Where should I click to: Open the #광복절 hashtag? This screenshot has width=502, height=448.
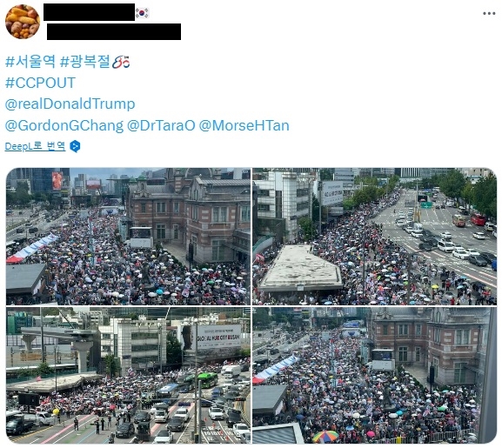point(85,62)
